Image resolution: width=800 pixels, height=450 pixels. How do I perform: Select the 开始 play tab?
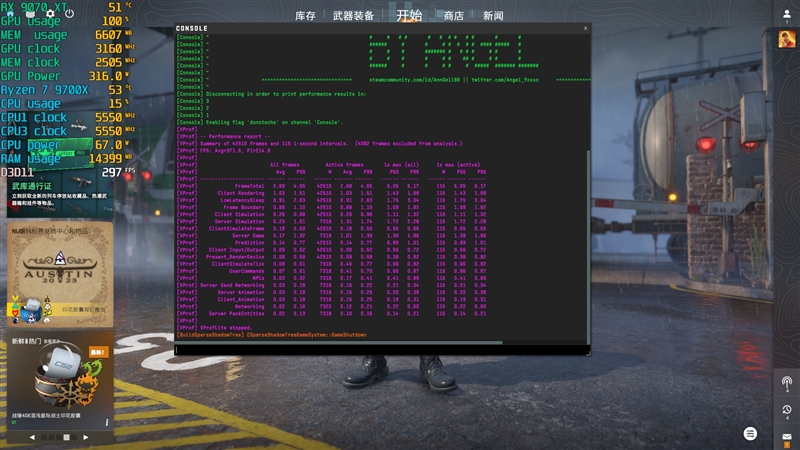pyautogui.click(x=409, y=16)
